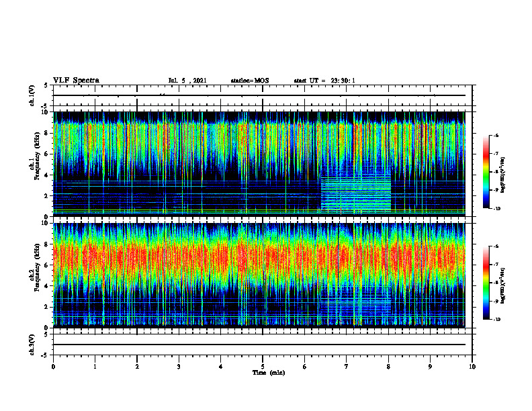The width and height of the screenshot is (532, 411).
Task: Click the date text "Jul 5, 2021"
Action: pyautogui.click(x=187, y=81)
